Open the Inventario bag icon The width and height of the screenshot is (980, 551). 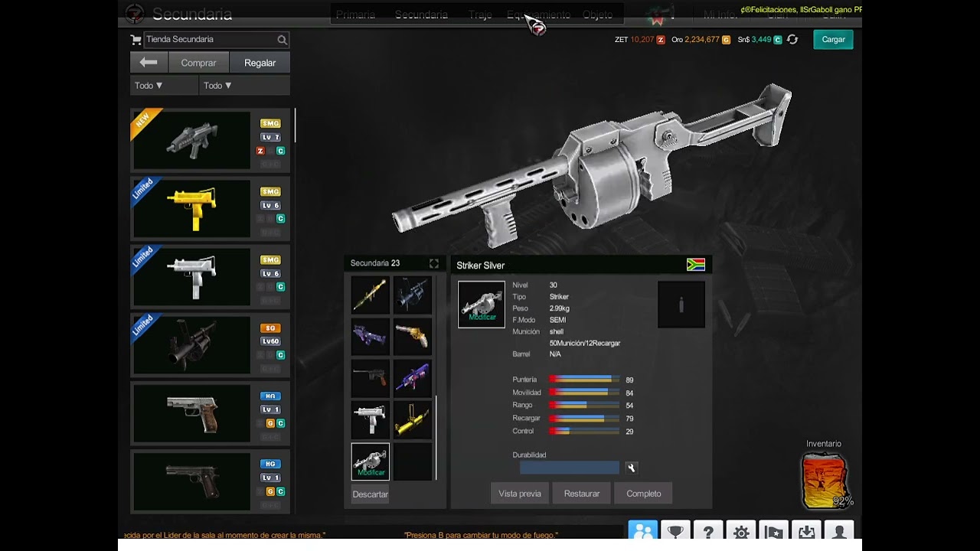pos(825,480)
